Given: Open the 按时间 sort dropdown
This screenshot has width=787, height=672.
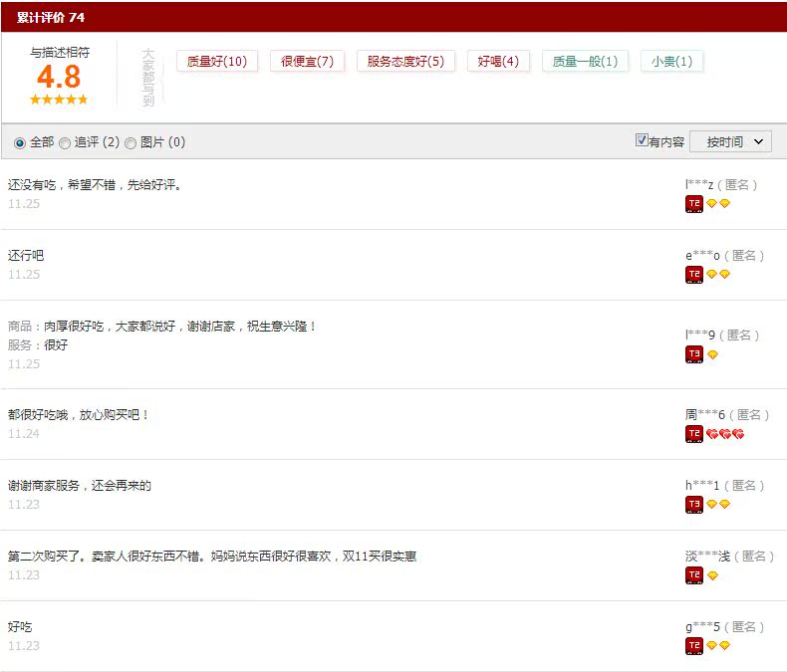Looking at the screenshot, I should (x=730, y=142).
